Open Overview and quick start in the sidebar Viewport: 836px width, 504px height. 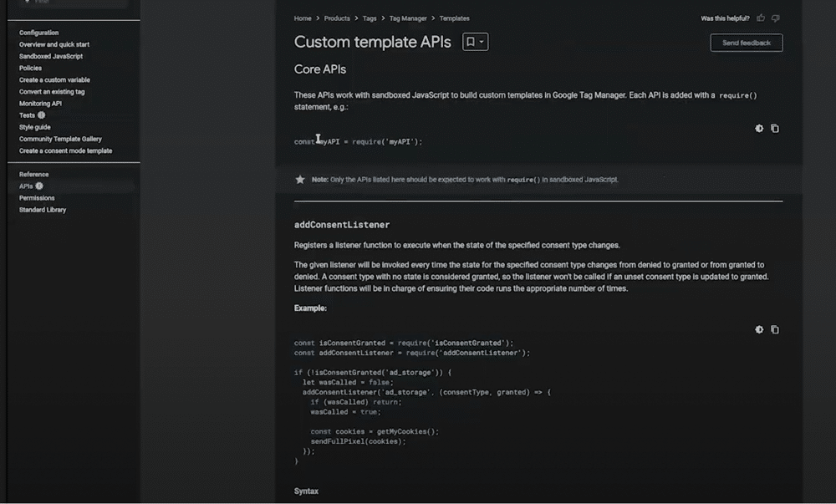click(54, 44)
